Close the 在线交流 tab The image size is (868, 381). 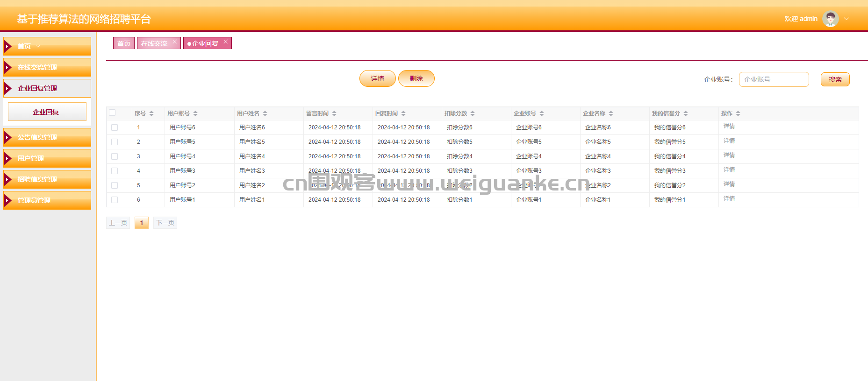coord(175,42)
